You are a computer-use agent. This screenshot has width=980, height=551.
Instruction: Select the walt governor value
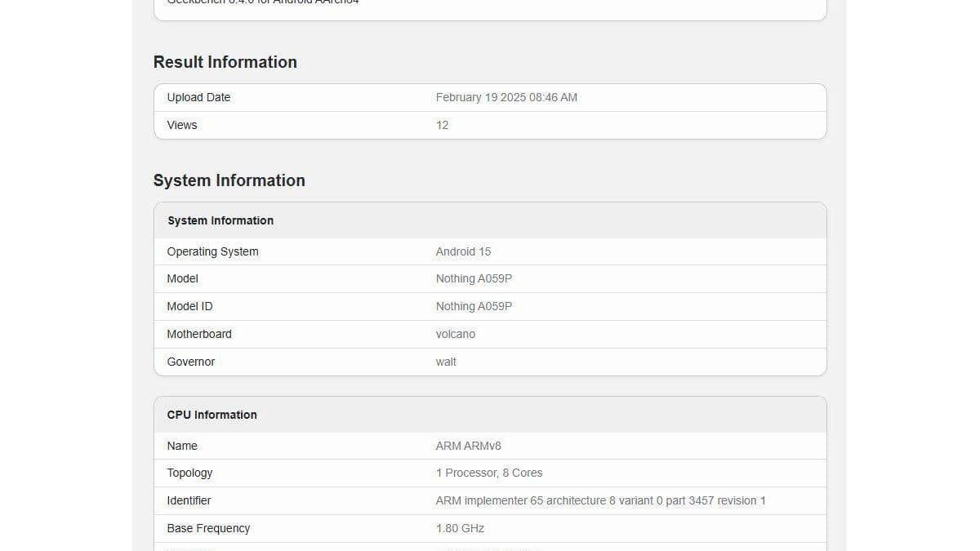[446, 362]
